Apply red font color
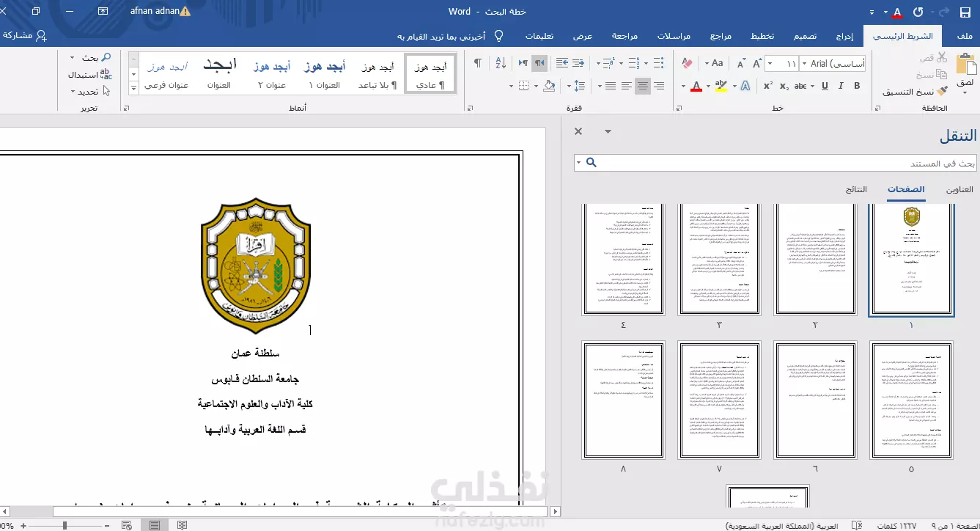Image resolution: width=980 pixels, height=531 pixels. click(x=696, y=86)
